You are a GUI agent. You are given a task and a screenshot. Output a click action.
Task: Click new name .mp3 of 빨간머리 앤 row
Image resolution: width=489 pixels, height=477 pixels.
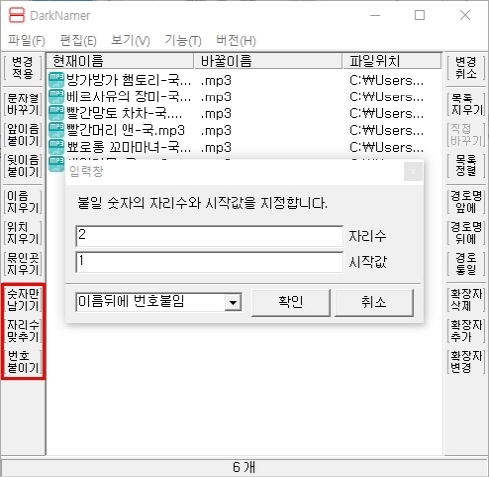(216, 130)
